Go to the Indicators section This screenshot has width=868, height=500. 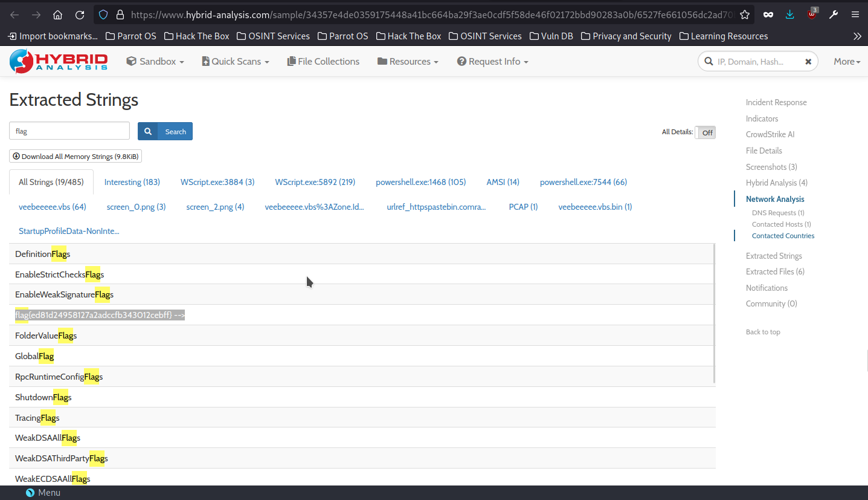762,119
